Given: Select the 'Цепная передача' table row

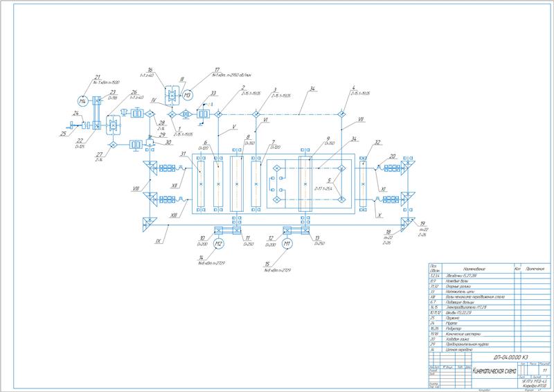Looking at the screenshot, I should (x=490, y=350).
